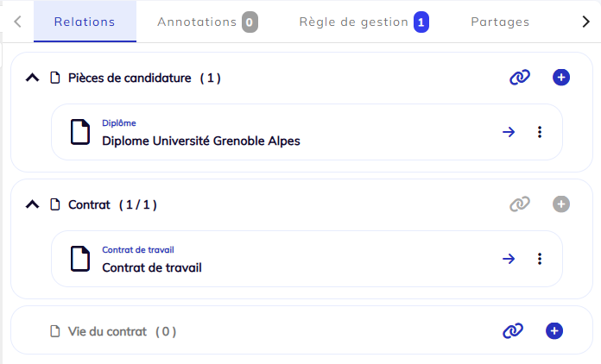Collapse the Contrat section

pyautogui.click(x=33, y=205)
